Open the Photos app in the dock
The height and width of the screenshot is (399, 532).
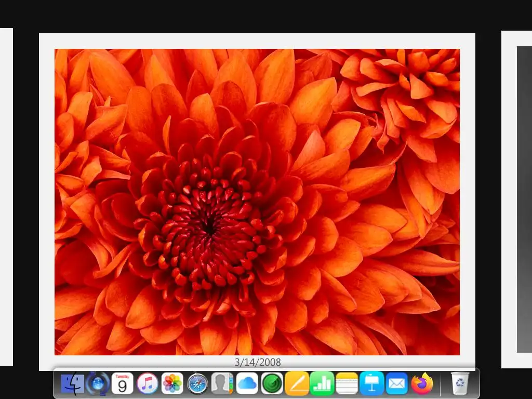point(172,383)
